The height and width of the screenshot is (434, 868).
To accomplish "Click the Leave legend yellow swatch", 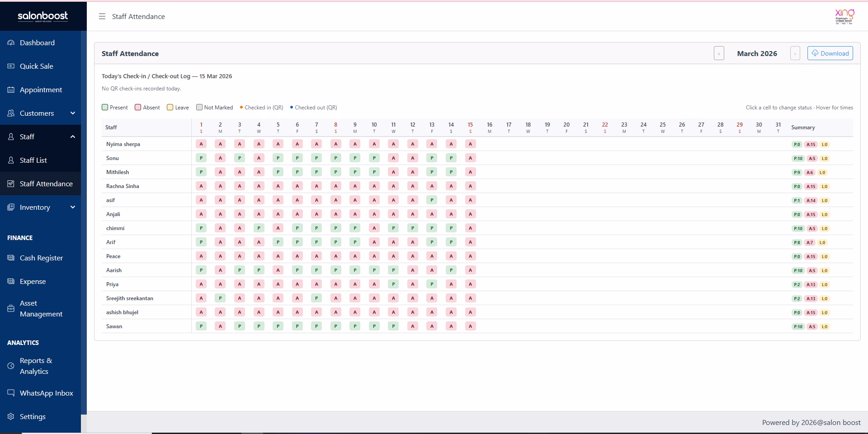I will pyautogui.click(x=170, y=107).
